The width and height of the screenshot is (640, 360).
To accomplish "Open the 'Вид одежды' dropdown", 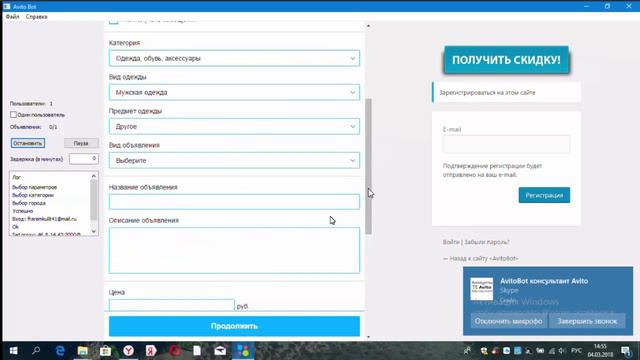I will (x=234, y=92).
